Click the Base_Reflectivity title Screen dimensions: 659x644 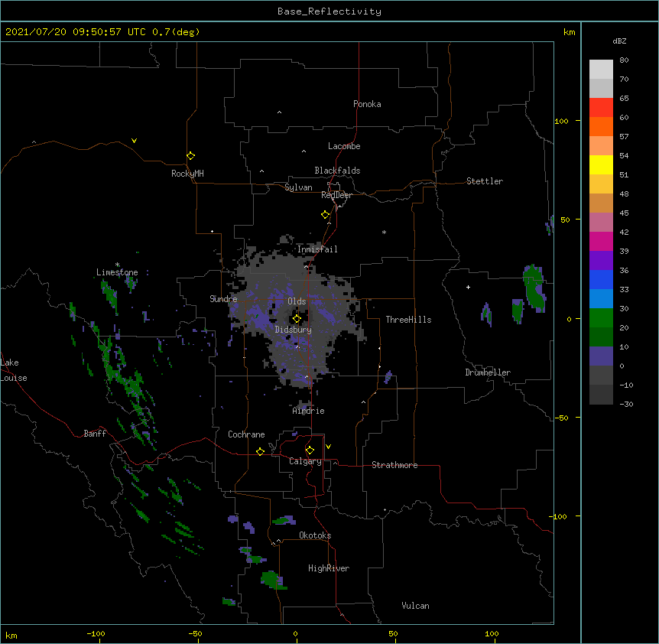(329, 11)
